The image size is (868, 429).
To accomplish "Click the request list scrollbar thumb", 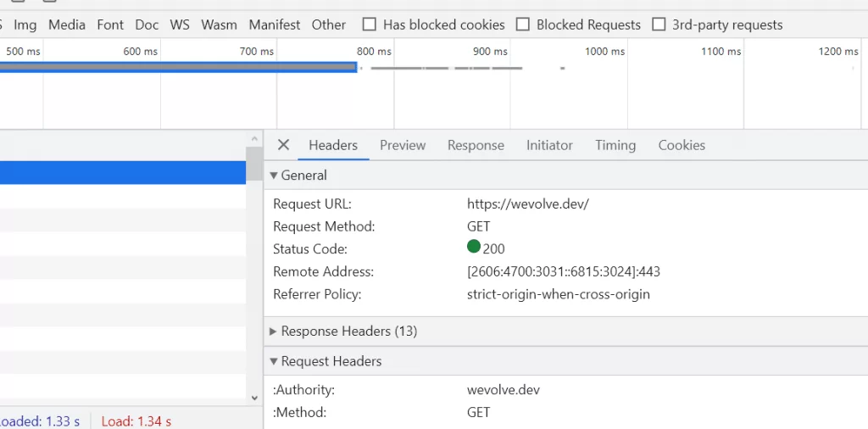I will (254, 164).
